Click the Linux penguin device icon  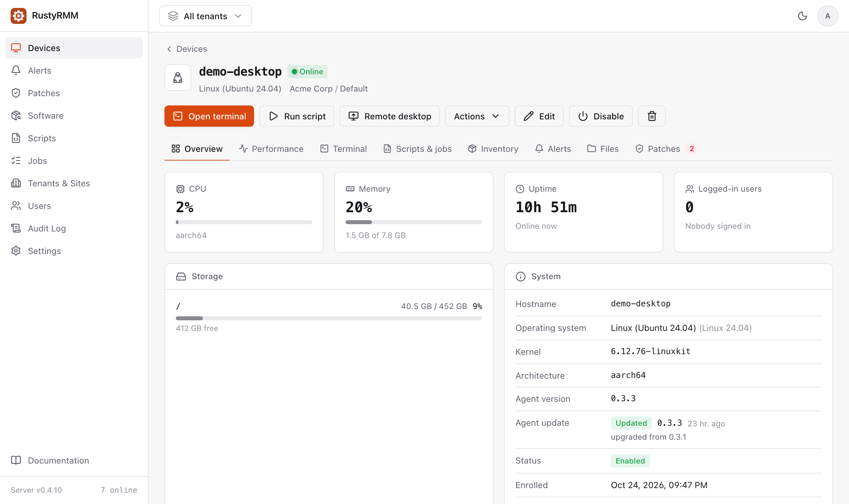coord(178,78)
